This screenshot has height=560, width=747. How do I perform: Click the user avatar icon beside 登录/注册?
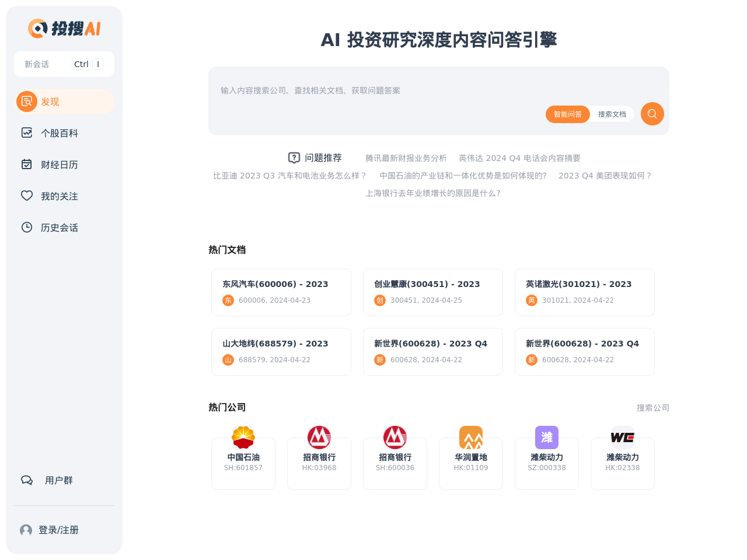(26, 530)
